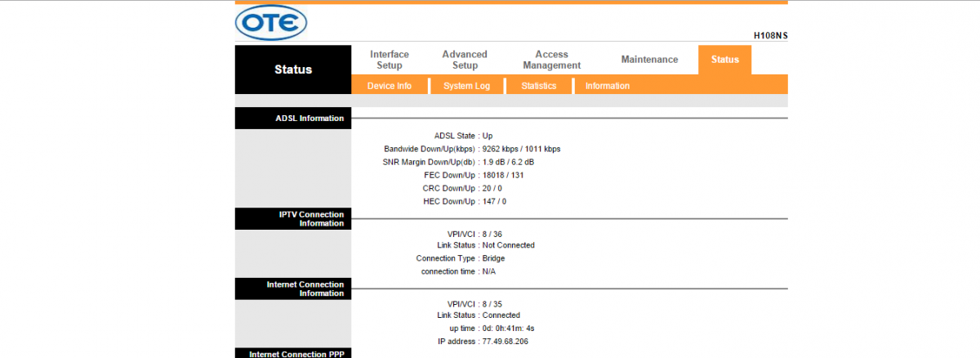Select SNR Margin value 1.9 dB / 6.2 dB
980x358 pixels.
(x=508, y=162)
